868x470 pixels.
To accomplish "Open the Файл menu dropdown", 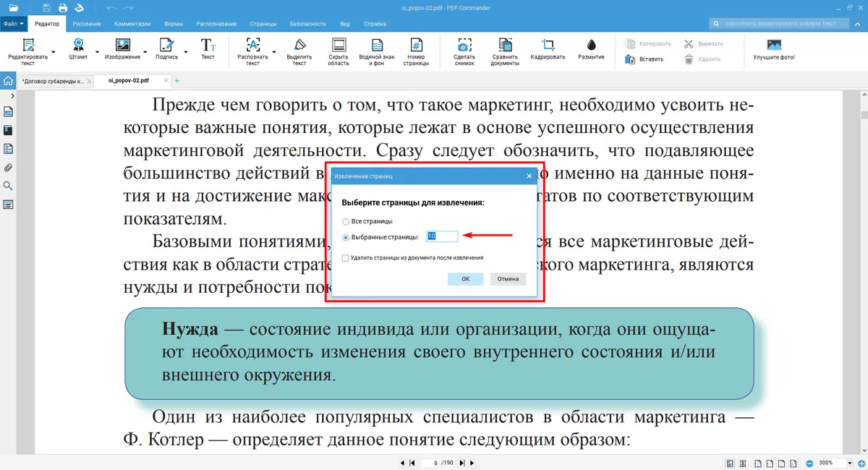I will click(x=13, y=24).
